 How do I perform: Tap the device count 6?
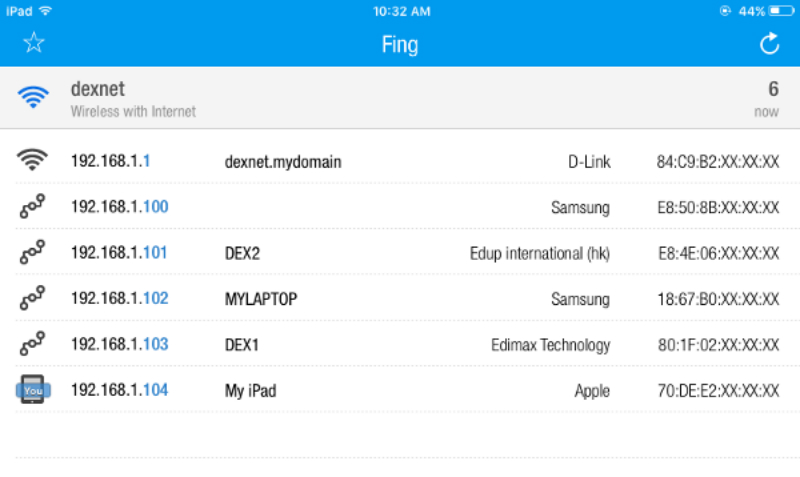tap(772, 89)
